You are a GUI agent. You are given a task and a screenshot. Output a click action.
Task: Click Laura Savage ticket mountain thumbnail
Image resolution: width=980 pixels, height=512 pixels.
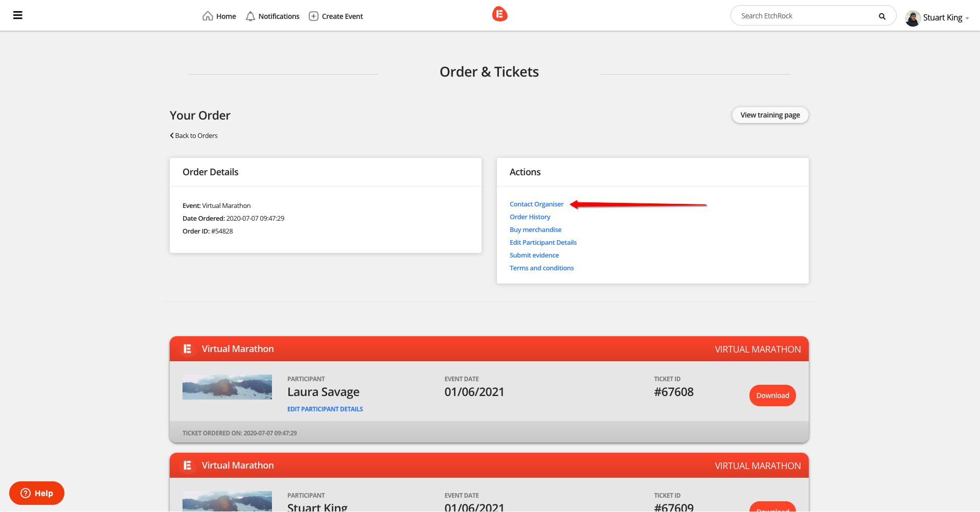[227, 387]
